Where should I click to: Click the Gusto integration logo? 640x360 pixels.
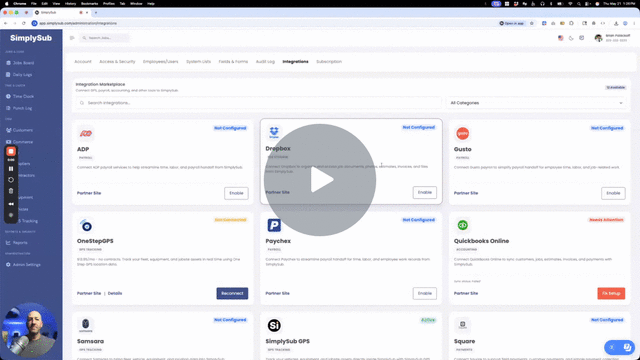pos(462,133)
